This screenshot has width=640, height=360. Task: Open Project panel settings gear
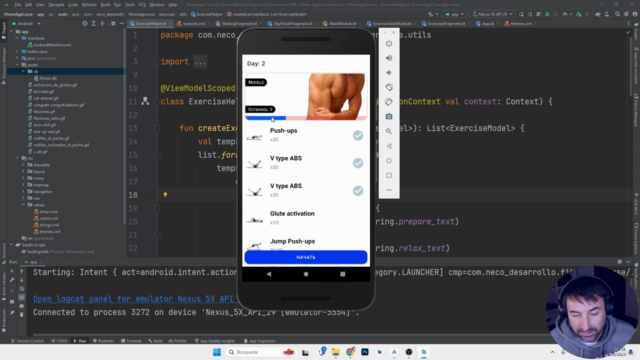(113, 24)
